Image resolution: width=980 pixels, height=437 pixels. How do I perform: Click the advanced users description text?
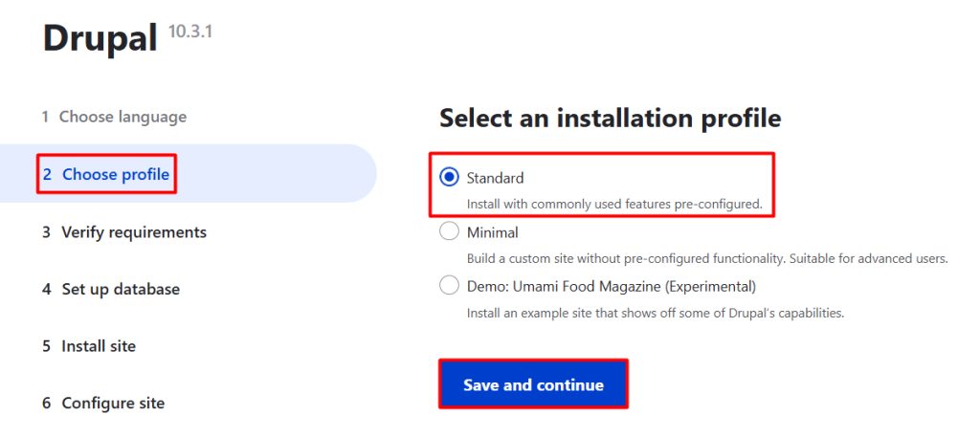pos(707,258)
